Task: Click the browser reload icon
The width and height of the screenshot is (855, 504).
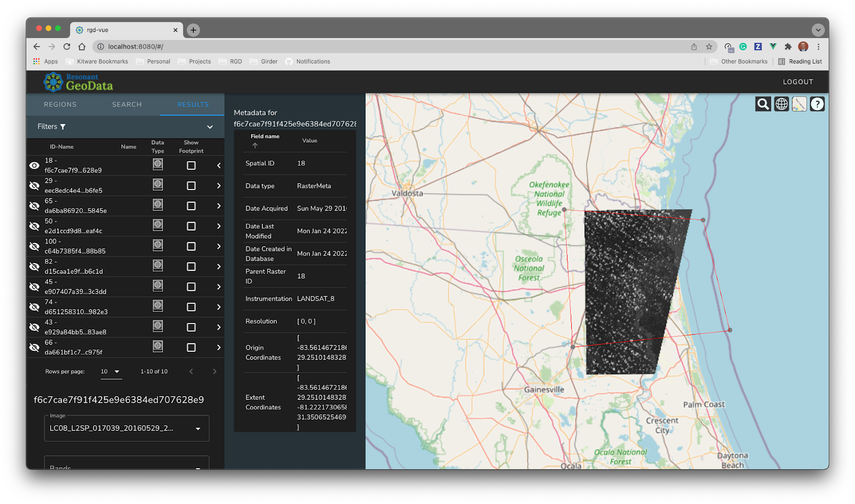Action: (x=67, y=46)
